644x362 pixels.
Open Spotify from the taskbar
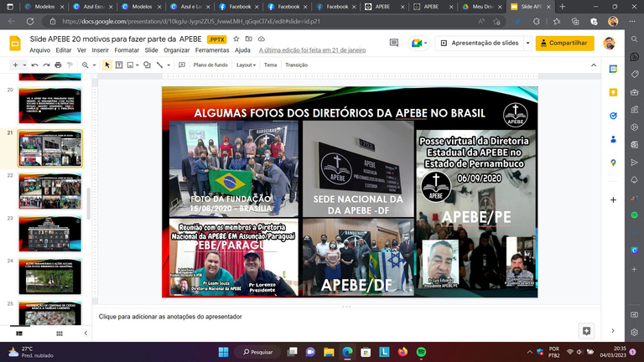point(421,352)
